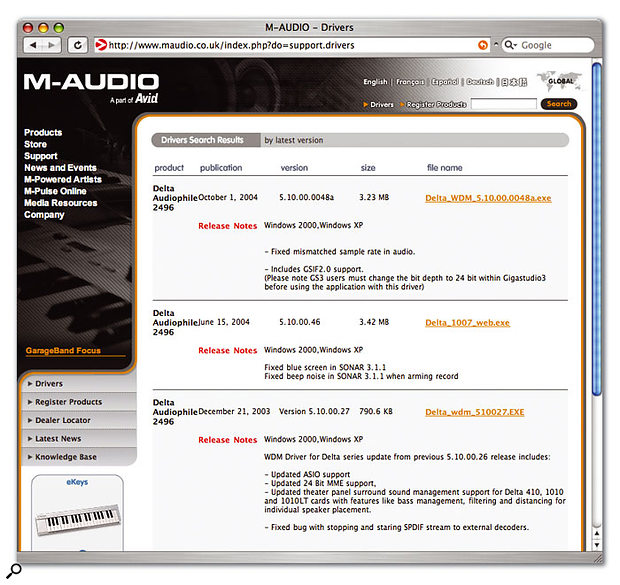Expand Knowledge Base in the sidebar
620x585 pixels.
[79, 457]
